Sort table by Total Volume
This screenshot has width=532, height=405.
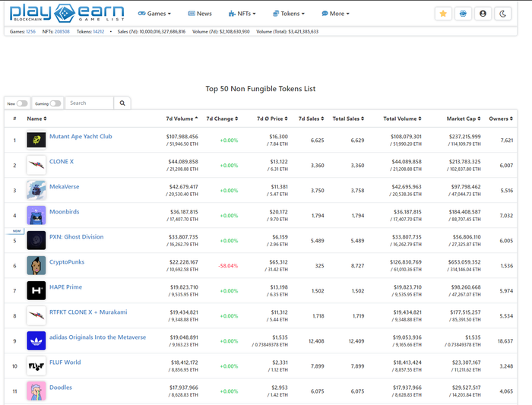point(402,119)
